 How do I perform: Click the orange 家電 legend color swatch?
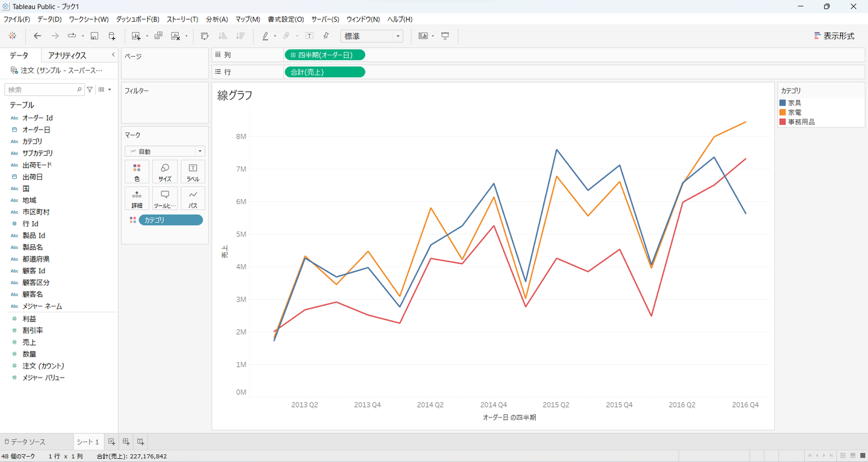tap(782, 112)
